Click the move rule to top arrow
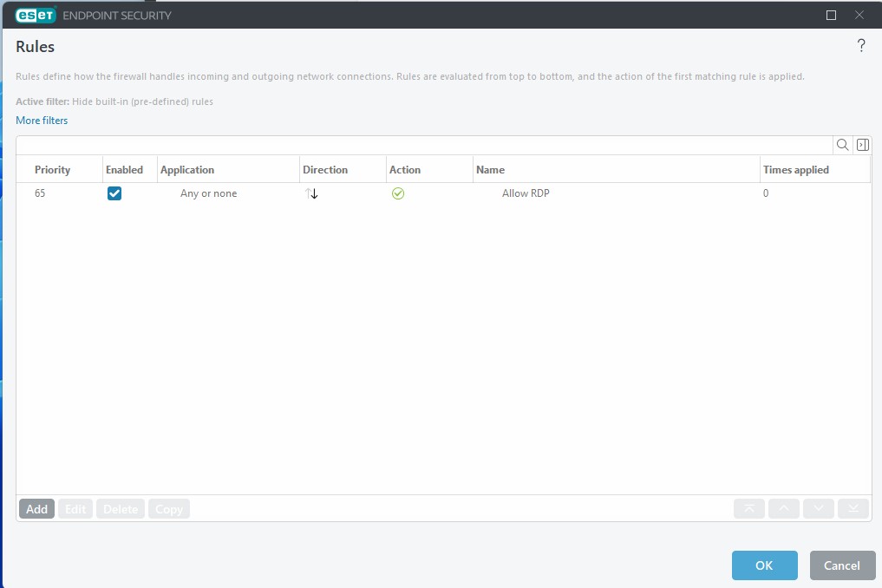The width and height of the screenshot is (882, 588). (749, 509)
